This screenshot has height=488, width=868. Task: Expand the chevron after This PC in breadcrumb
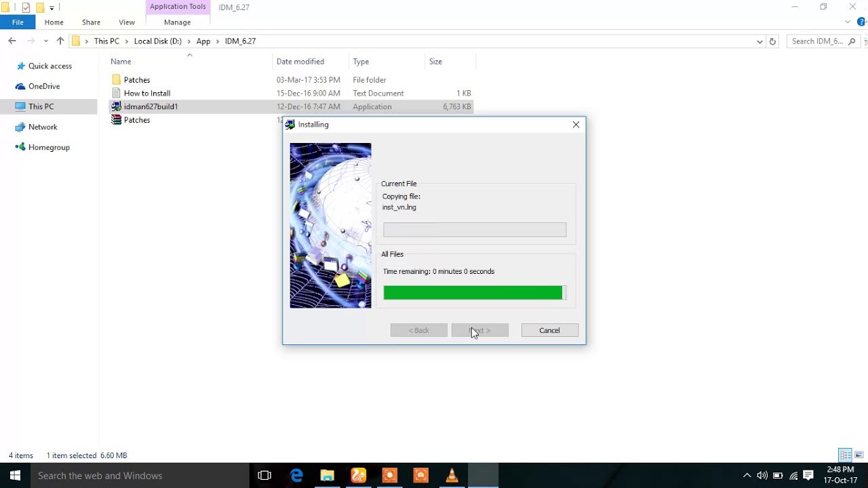pos(126,41)
